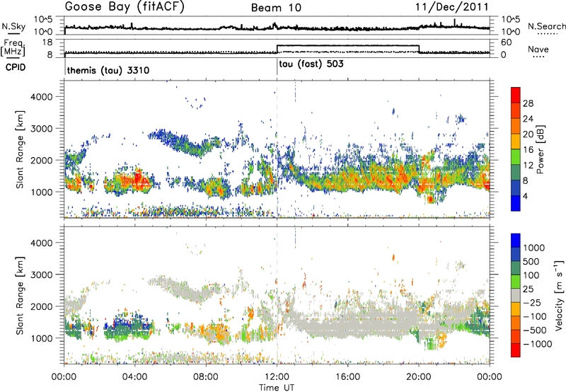This screenshot has width=566, height=392.
Task: Click the "2000" range tick on the velocity panel
Action: [41, 306]
